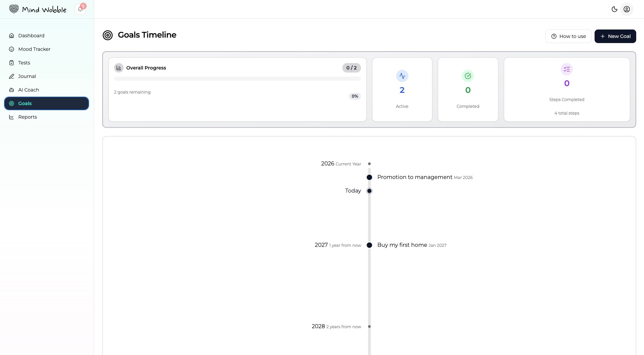Open the How to use guide
644x355 pixels.
(568, 36)
